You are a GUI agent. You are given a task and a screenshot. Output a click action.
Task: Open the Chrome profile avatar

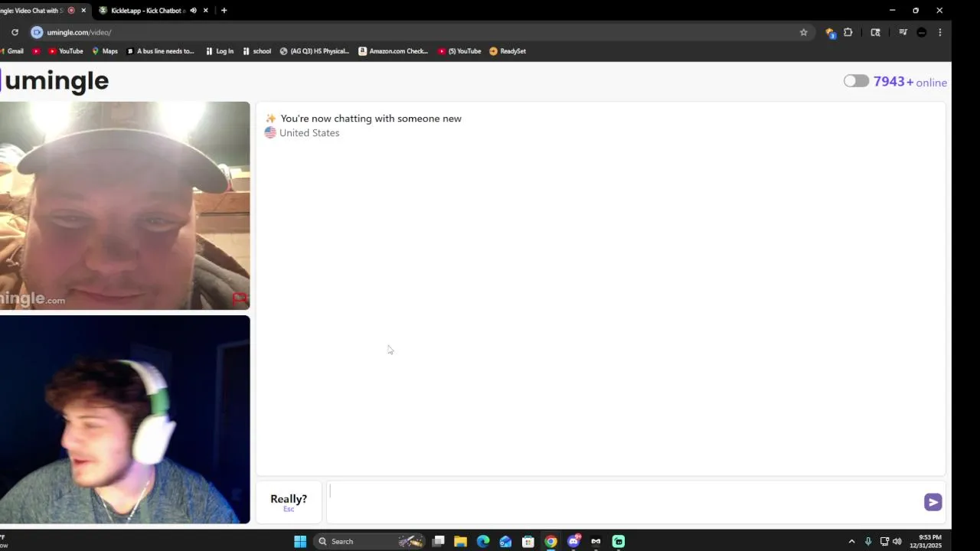coord(922,32)
